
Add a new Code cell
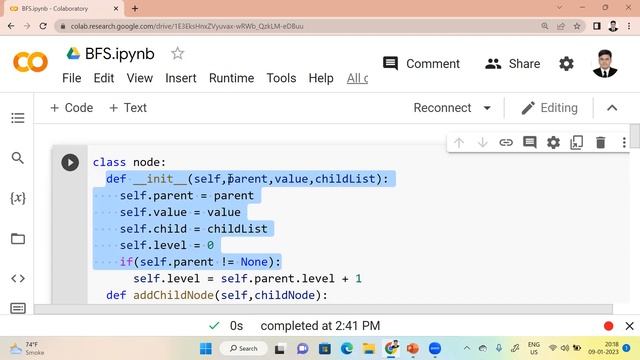point(71,108)
